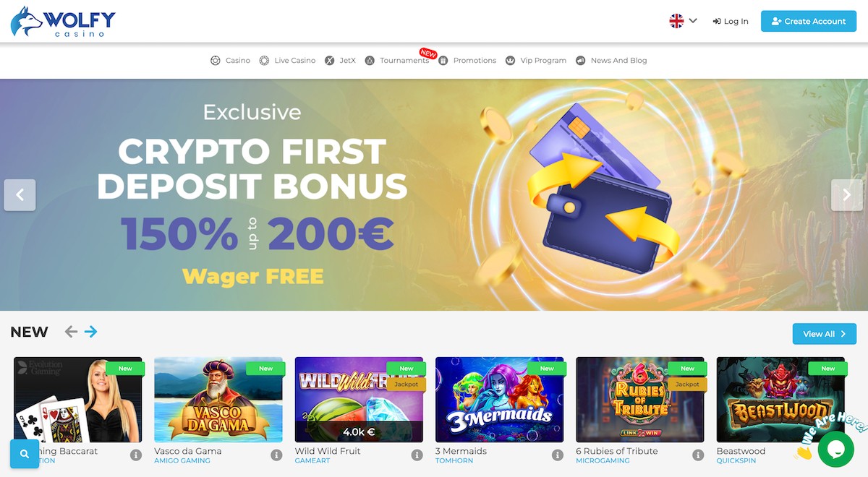Expand the UK flag language dropdown

click(683, 21)
